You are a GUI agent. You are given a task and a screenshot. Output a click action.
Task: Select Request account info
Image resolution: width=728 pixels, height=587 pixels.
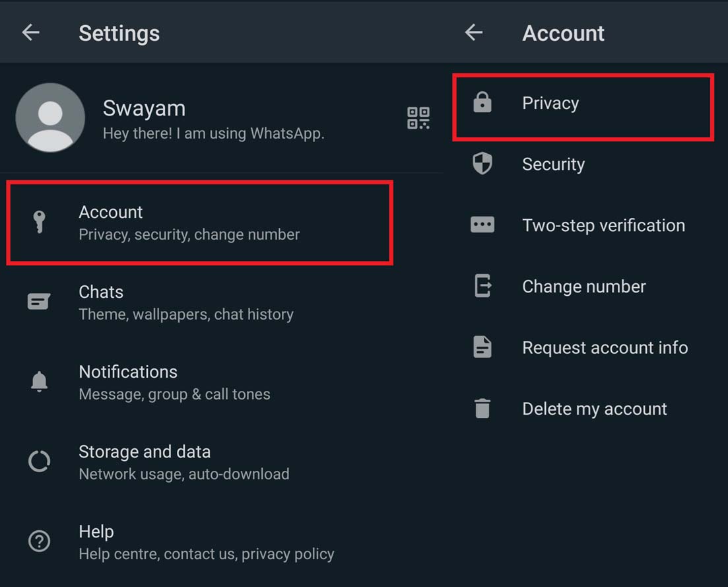(587, 347)
